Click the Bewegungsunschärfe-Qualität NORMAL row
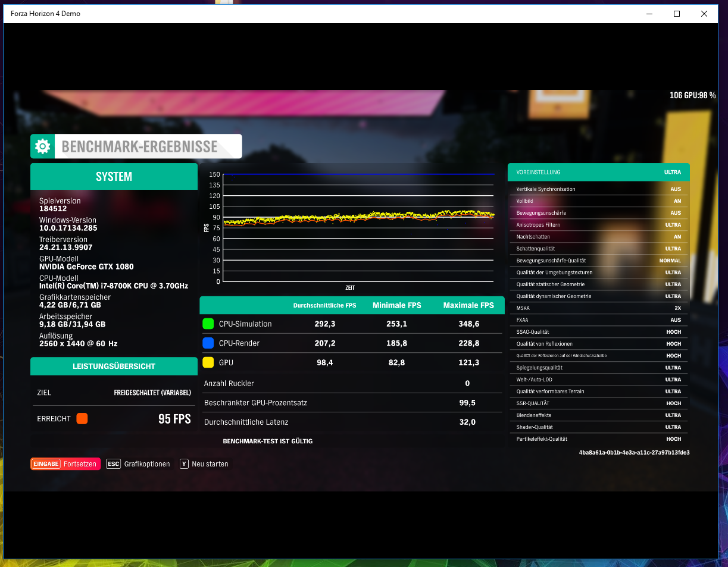Screen dimensions: 728x567 pos(598,261)
